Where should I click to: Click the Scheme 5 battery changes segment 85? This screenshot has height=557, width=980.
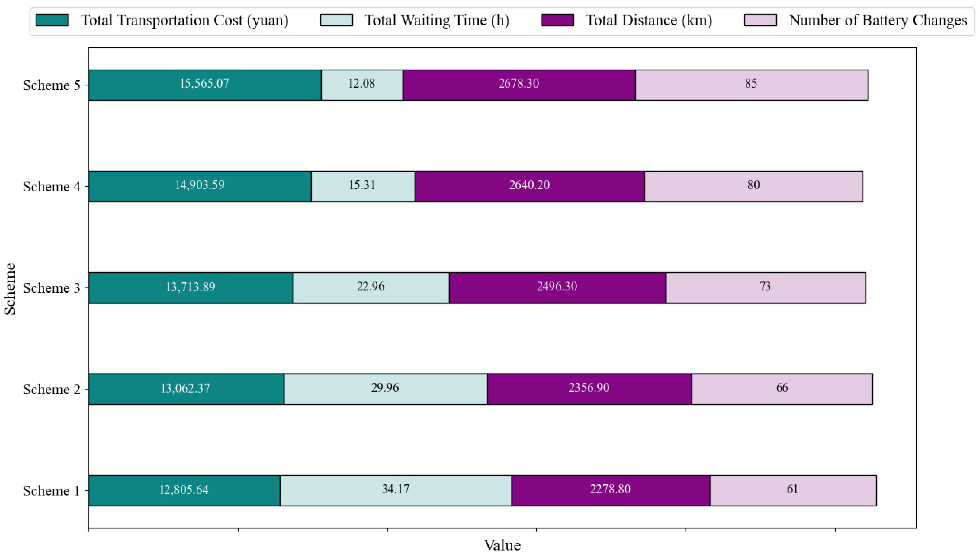[x=752, y=85]
